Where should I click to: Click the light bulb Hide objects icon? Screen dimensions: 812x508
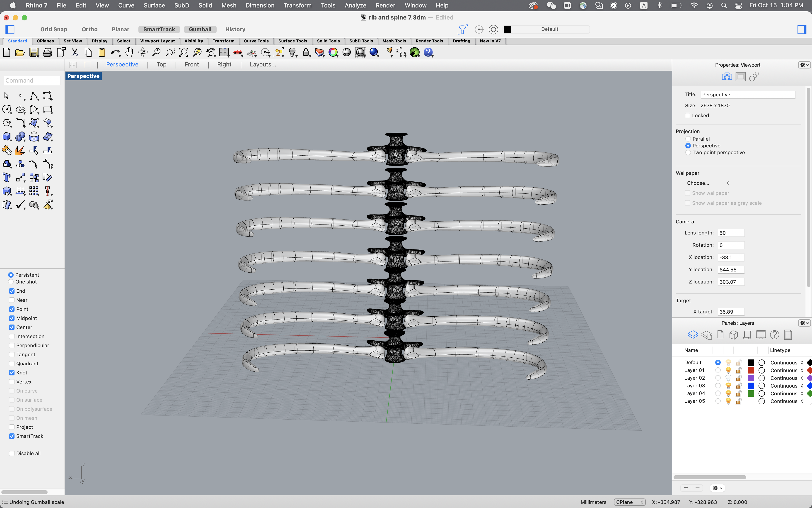[x=292, y=52]
